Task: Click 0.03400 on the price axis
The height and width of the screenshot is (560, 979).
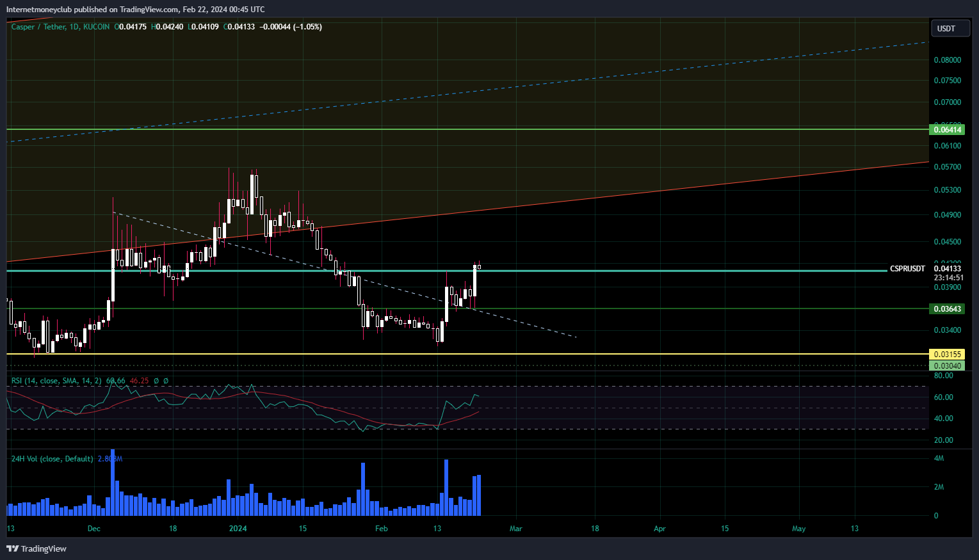Action: (948, 330)
